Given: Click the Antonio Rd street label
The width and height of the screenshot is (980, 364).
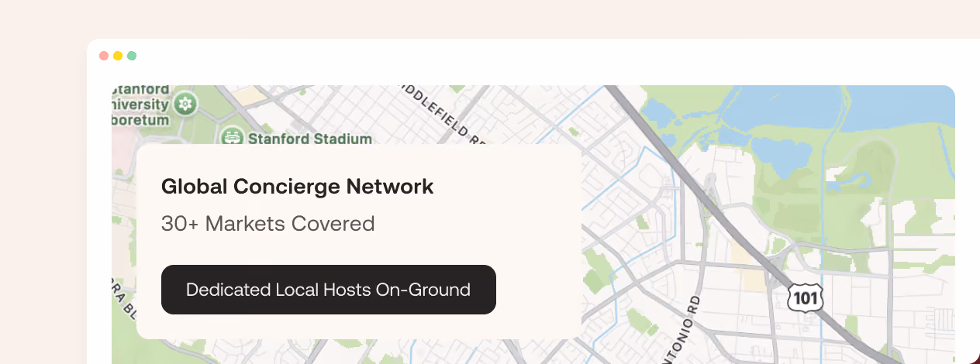Looking at the screenshot, I should click(682, 328).
